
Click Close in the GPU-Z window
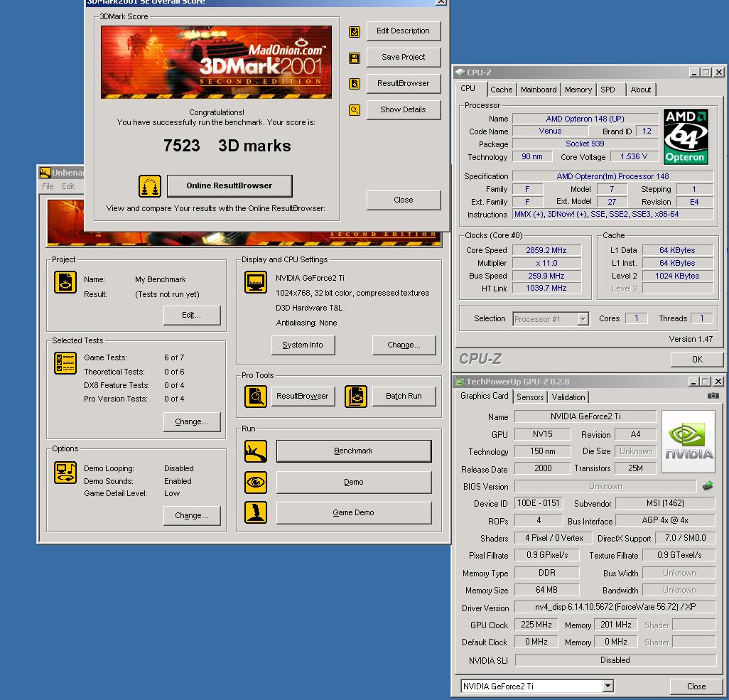[x=696, y=686]
